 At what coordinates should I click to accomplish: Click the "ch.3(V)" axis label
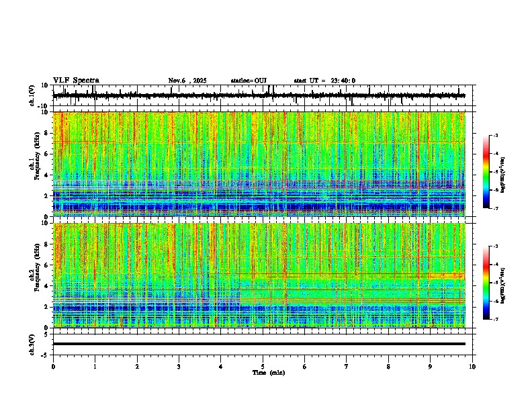click(x=32, y=345)
